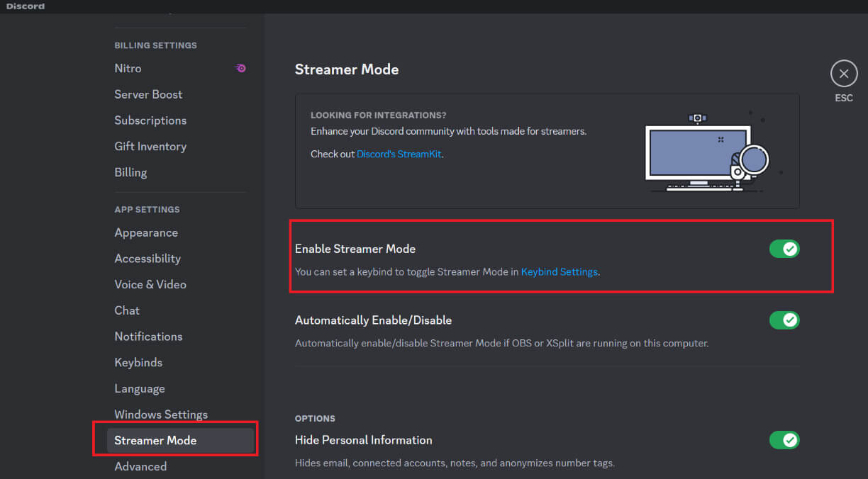
Task: Toggle the Hide Personal Information switch
Action: (784, 440)
